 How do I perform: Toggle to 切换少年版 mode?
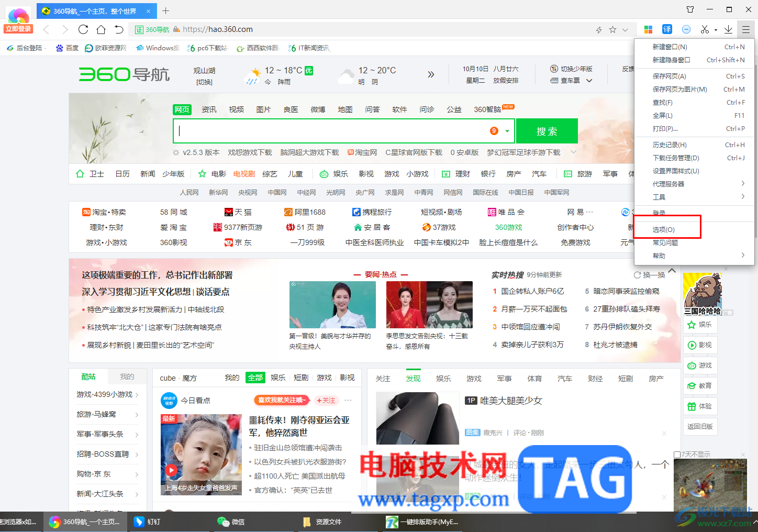[571, 69]
